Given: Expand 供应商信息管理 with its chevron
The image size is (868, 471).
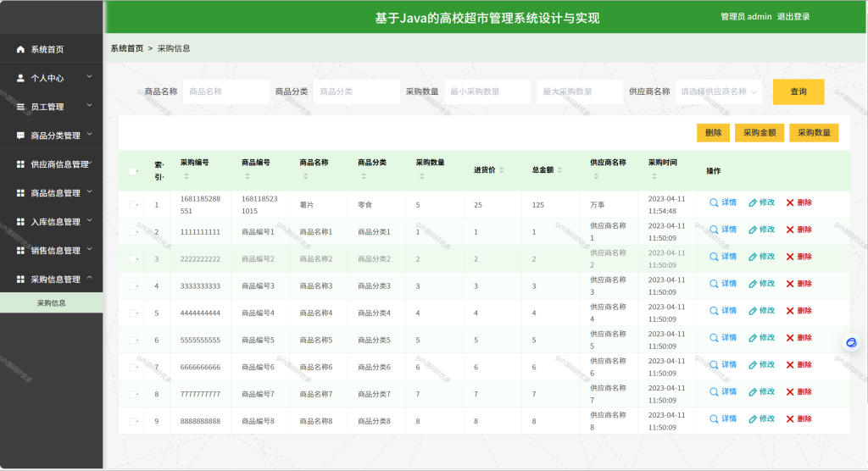Looking at the screenshot, I should [91, 163].
